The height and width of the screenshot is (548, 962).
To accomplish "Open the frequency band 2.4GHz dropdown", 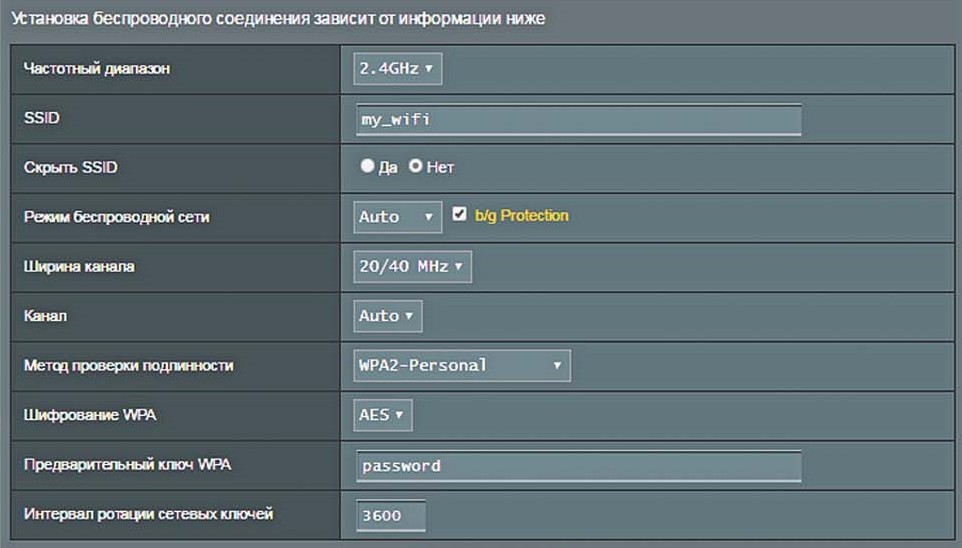I will coord(397,69).
